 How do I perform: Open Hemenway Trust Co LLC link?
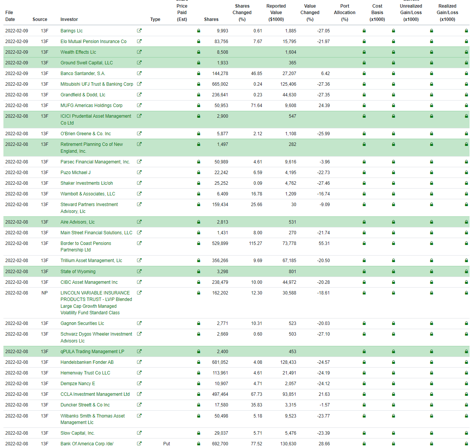[x=85, y=373]
